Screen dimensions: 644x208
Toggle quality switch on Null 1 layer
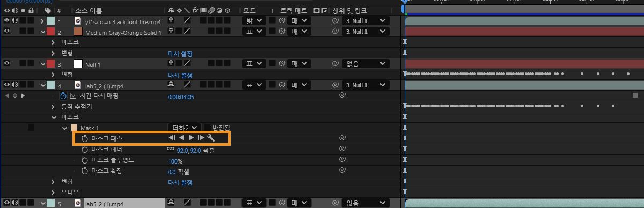click(187, 63)
